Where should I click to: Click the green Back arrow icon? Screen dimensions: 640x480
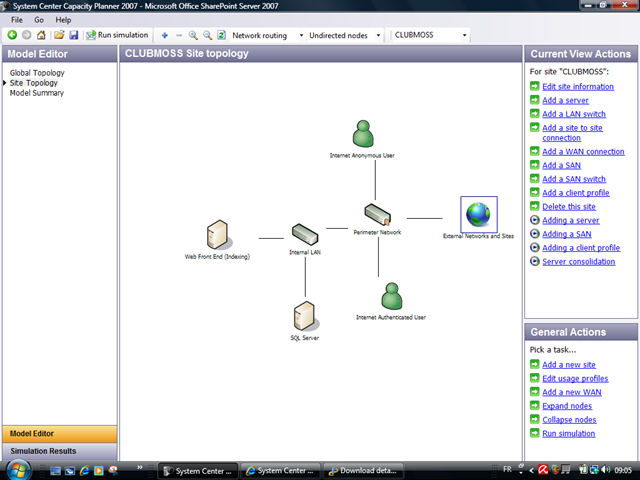12,35
